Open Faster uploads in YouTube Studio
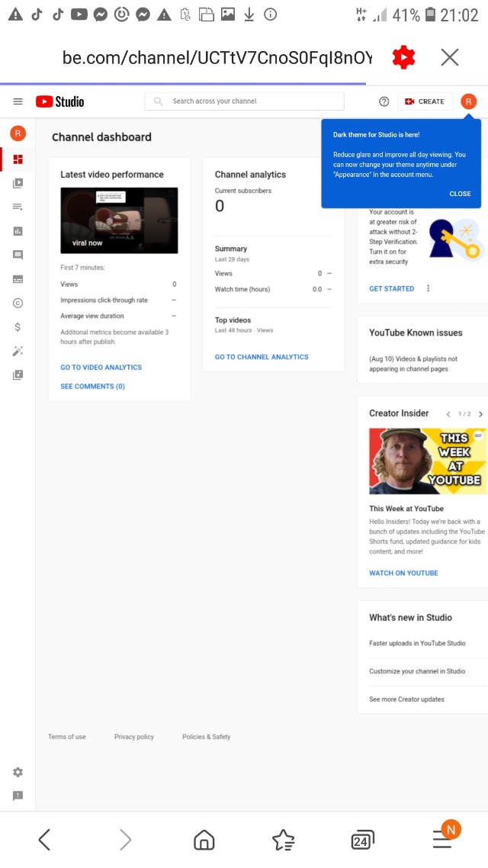This screenshot has height=868, width=488. click(417, 643)
